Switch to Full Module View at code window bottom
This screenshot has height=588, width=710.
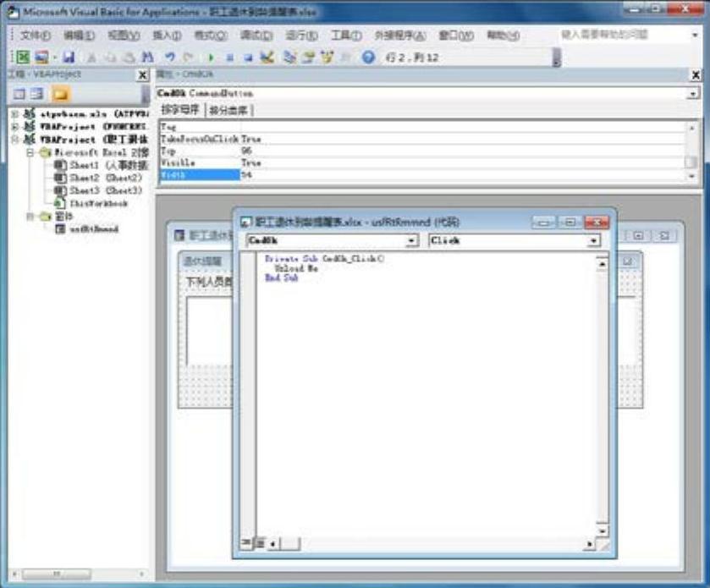[260, 542]
